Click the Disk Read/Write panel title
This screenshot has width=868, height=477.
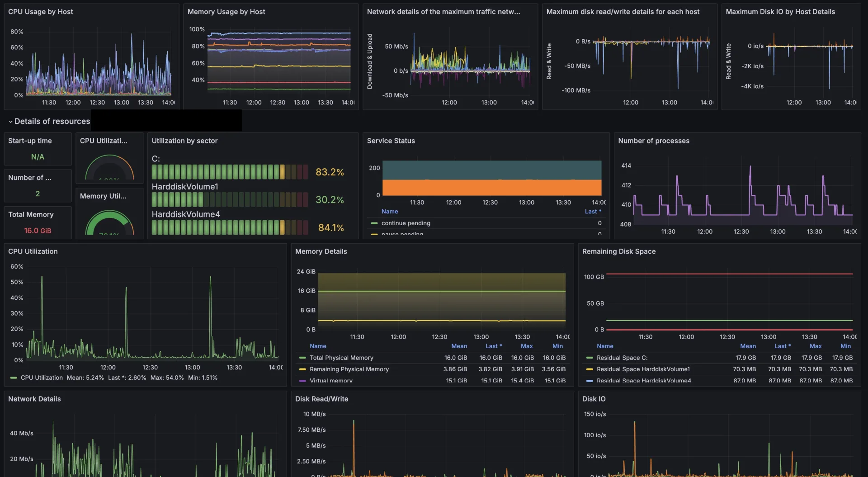pyautogui.click(x=321, y=399)
